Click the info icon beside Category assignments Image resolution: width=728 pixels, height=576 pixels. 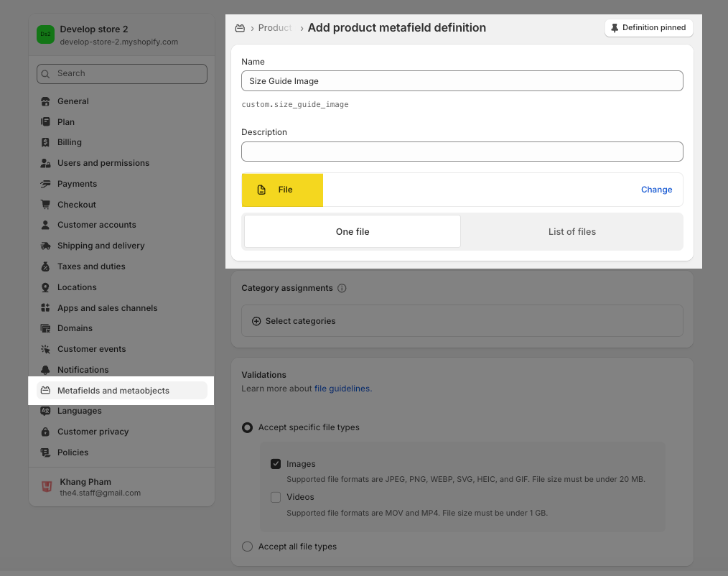(x=342, y=288)
